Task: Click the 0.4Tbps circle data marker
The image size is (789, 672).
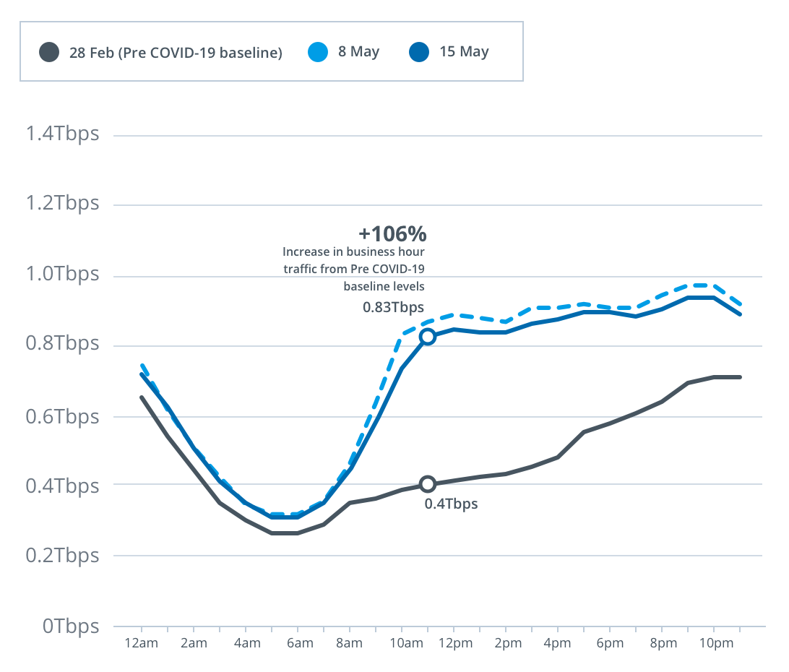Action: point(428,484)
